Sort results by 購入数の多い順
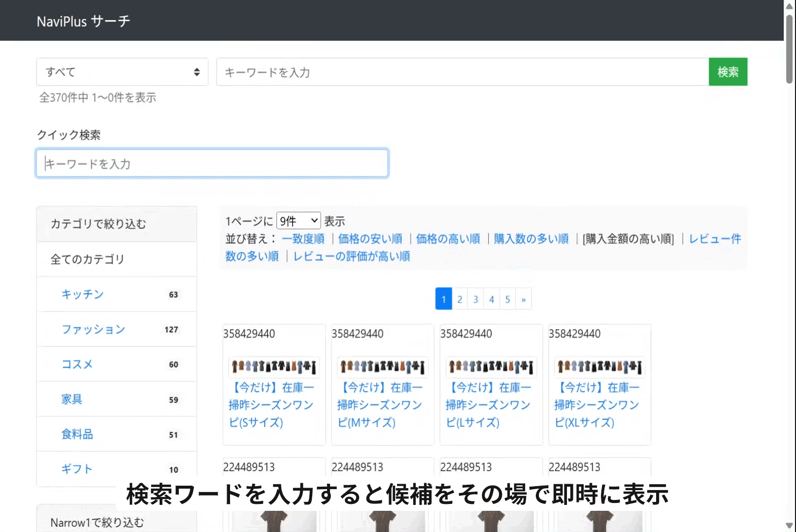The width and height of the screenshot is (796, 532). point(531,238)
